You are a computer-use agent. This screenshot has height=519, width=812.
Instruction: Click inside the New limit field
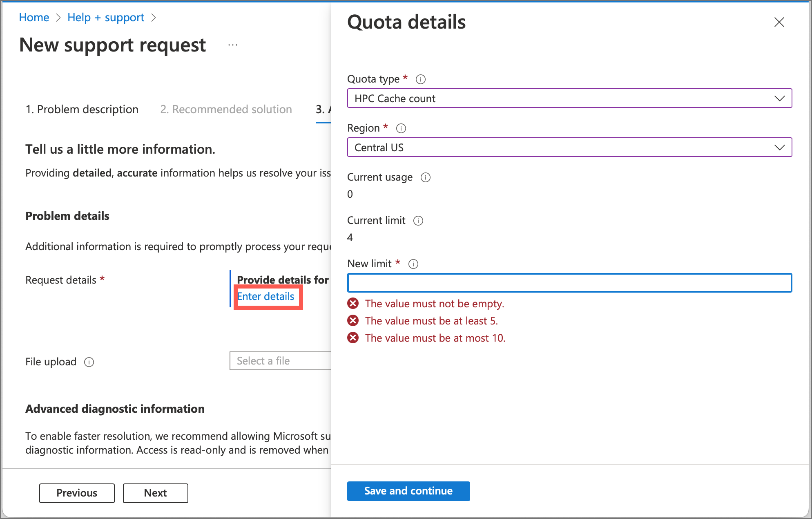coord(570,282)
